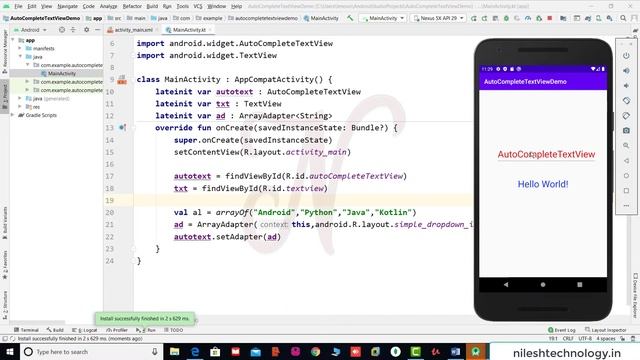The height and width of the screenshot is (360, 640).
Task: Click the Windows Start button
Action: pos(9,352)
